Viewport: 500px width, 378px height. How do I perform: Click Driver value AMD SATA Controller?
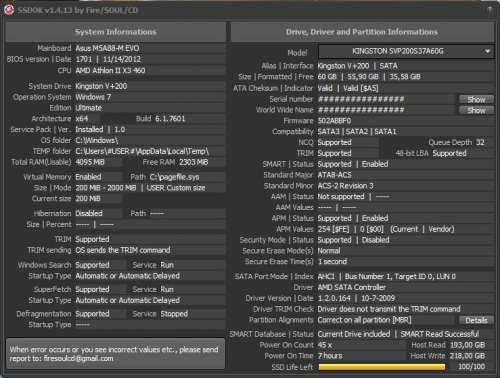pos(352,287)
